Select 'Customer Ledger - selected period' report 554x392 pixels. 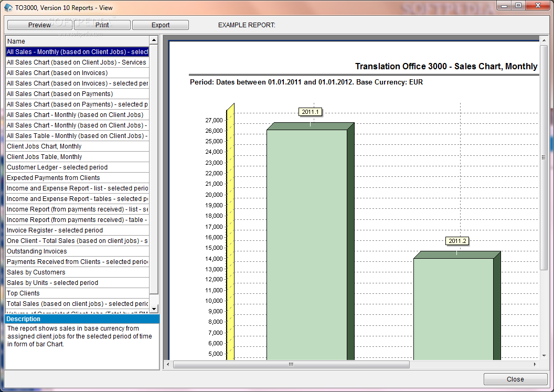tap(77, 167)
